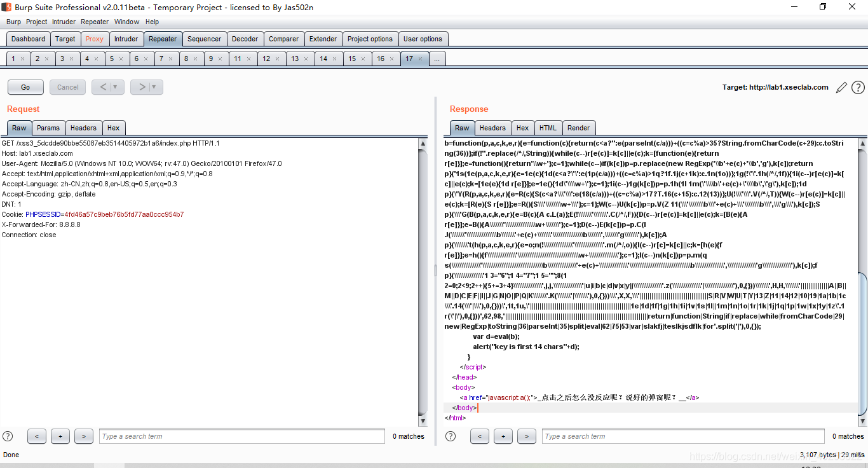Image resolution: width=868 pixels, height=468 pixels.
Task: Open history forward dropdown arrow
Action: (154, 87)
